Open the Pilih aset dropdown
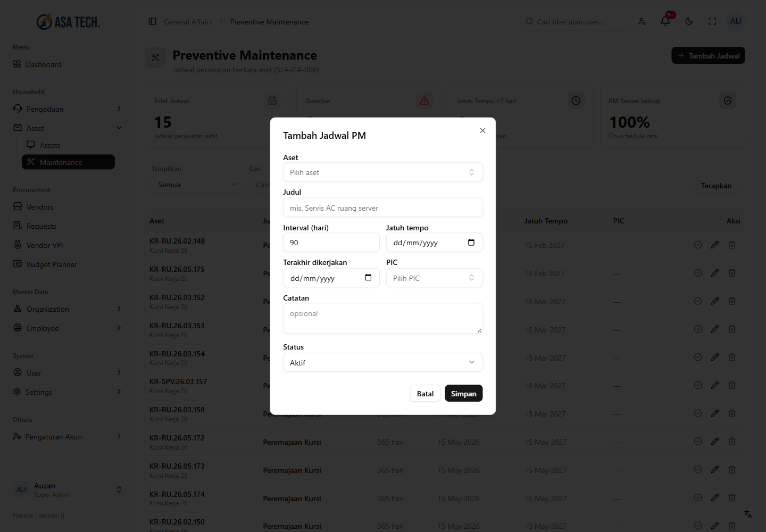766x532 pixels. [x=382, y=172]
